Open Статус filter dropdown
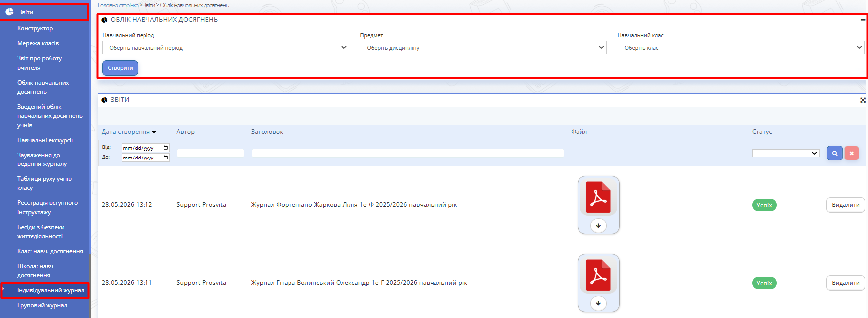This screenshot has width=868, height=318. click(x=786, y=153)
